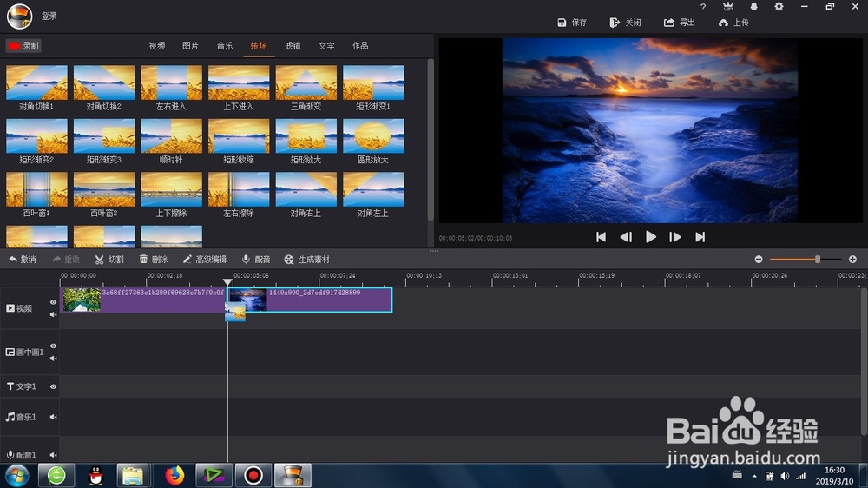Open the 文字 text tab
This screenshot has width=868, height=488.
[x=326, y=46]
